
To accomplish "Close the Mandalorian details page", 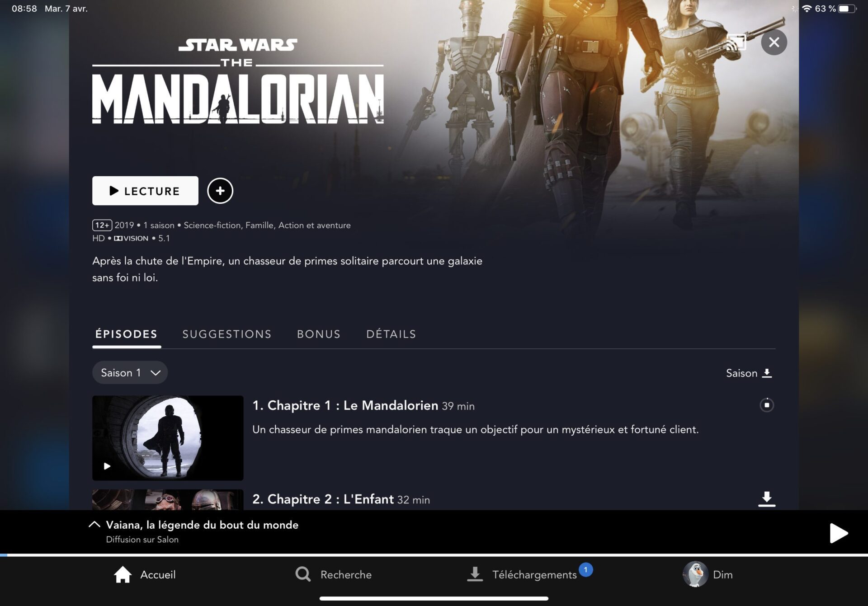I will pos(774,42).
